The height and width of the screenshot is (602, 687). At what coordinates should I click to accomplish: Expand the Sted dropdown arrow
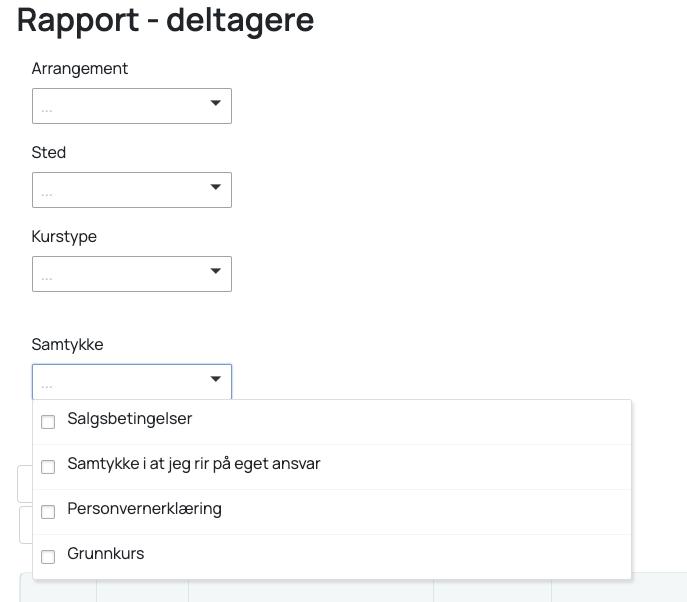[x=215, y=188]
